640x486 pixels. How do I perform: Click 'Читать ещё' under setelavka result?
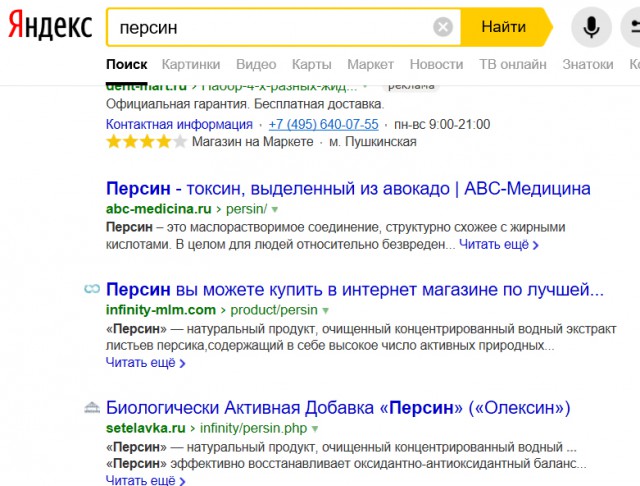[x=145, y=480]
